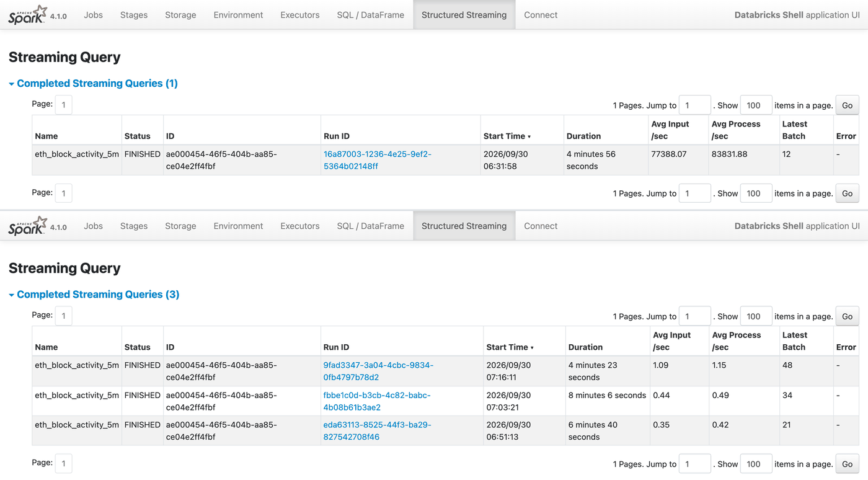Select the Avg Process value 1.15
Image resolution: width=868 pixels, height=480 pixels.
[719, 365]
